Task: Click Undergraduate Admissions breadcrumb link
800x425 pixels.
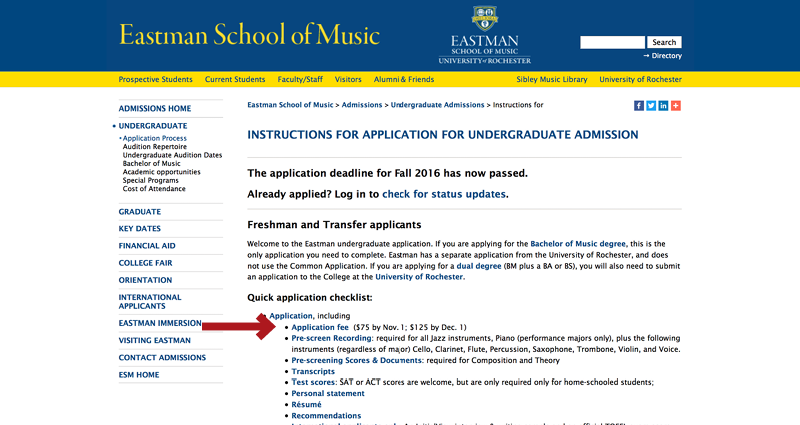Action: 437,105
